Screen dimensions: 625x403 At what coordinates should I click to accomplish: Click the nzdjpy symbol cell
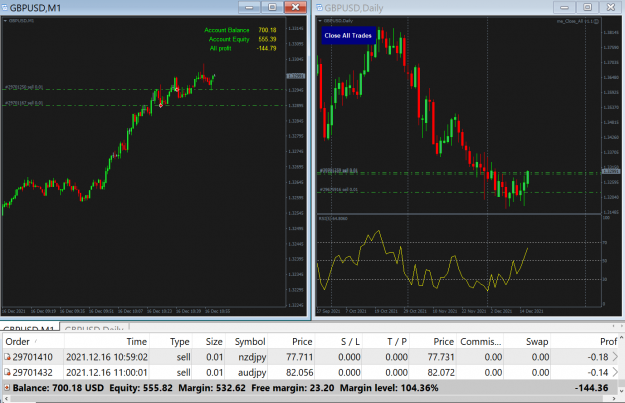click(x=252, y=357)
